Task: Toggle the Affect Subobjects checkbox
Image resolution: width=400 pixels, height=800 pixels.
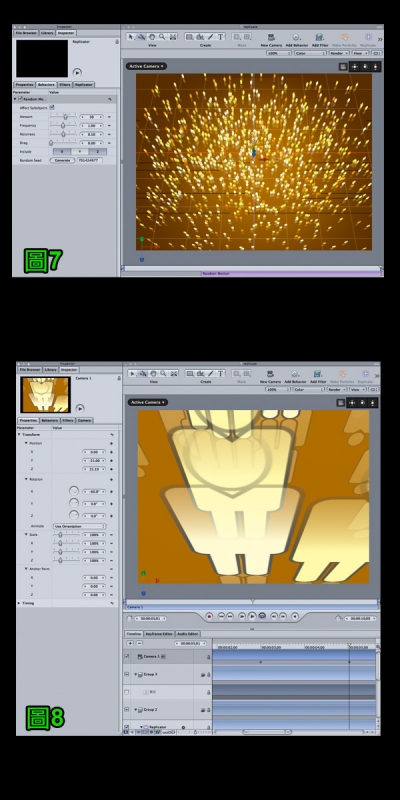Action: tap(52, 108)
